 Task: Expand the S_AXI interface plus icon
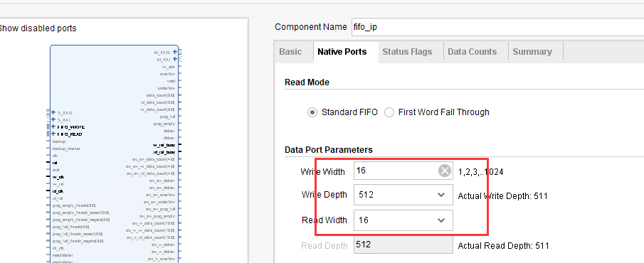[x=53, y=119]
